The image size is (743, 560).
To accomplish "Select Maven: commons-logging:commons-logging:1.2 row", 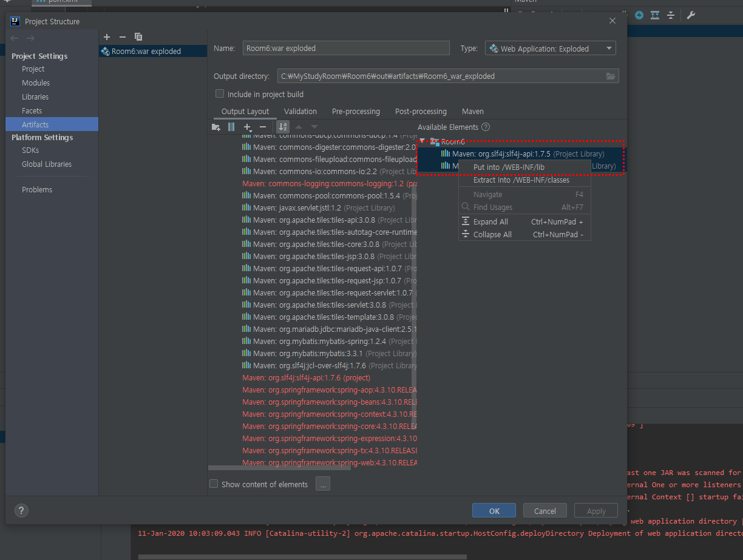I will [x=330, y=183].
